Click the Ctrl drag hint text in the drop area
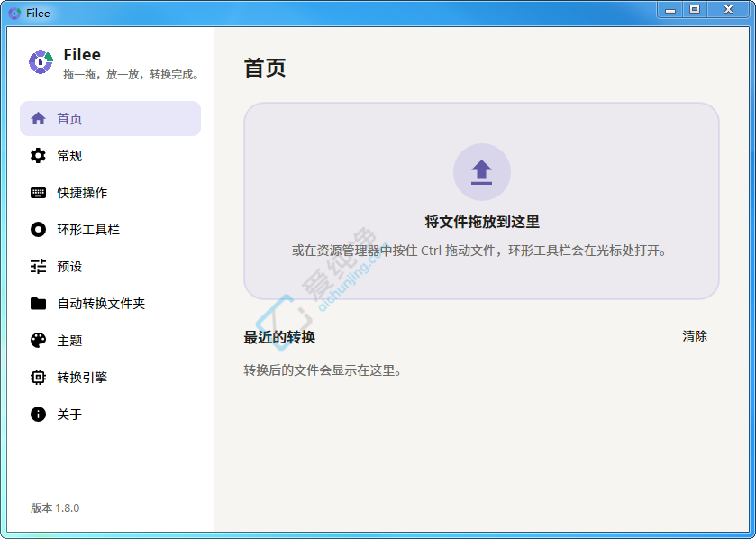This screenshot has width=756, height=539. [x=479, y=251]
